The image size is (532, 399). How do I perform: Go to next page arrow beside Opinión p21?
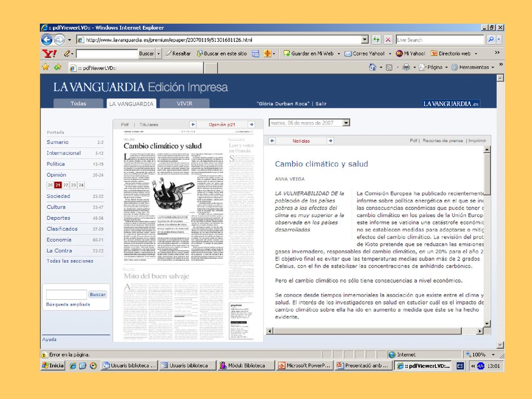click(251, 125)
